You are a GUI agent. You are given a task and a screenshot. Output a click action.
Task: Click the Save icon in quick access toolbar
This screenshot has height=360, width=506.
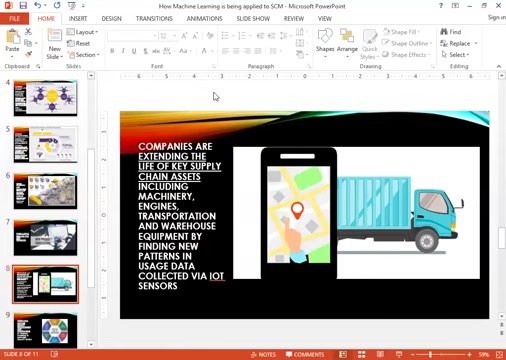(23, 5)
